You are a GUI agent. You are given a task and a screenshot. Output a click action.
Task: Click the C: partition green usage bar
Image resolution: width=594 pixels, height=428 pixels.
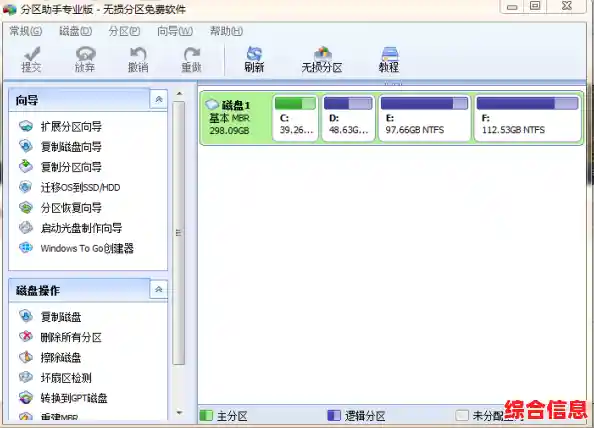(x=295, y=103)
